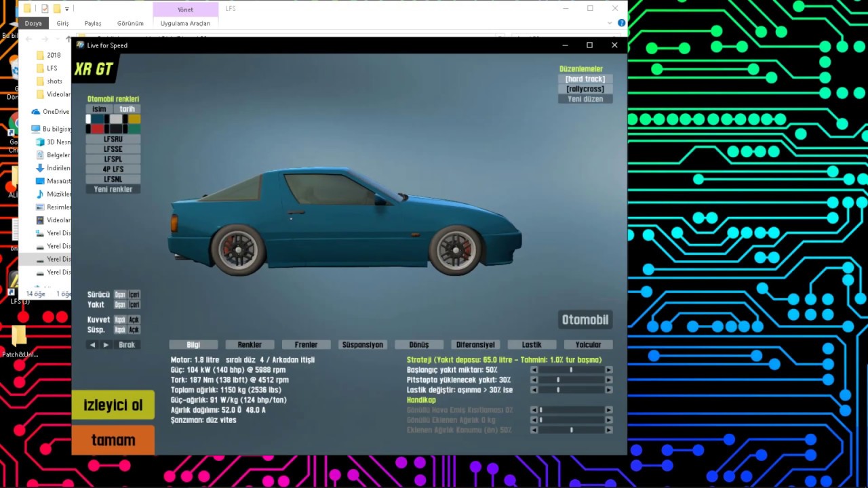Image resolution: width=868 pixels, height=488 pixels.
Task: Click the Bırak button
Action: pos(127,345)
